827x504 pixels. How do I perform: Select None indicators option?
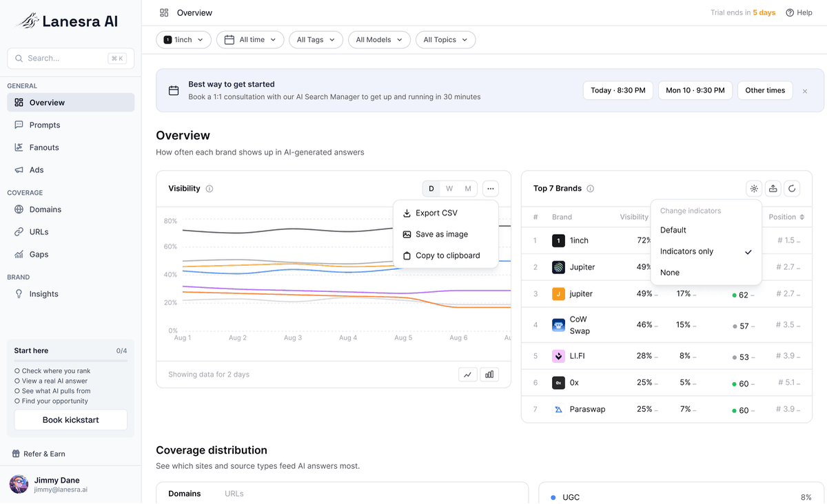(706, 273)
